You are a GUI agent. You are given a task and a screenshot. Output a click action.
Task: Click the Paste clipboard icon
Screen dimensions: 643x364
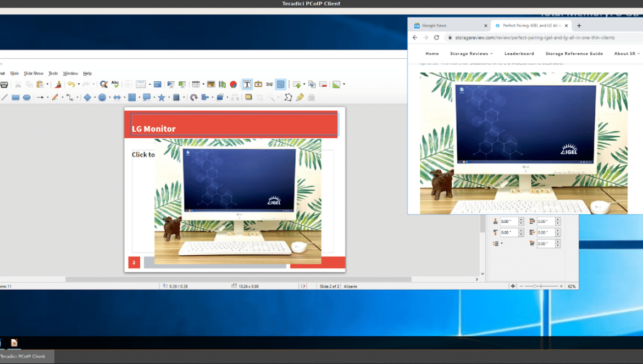coord(40,85)
